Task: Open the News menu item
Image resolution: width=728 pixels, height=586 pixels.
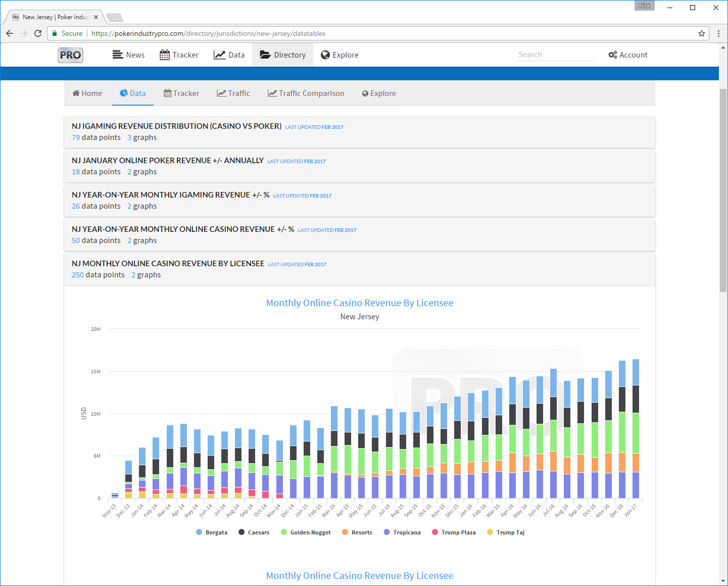Action: tap(128, 55)
